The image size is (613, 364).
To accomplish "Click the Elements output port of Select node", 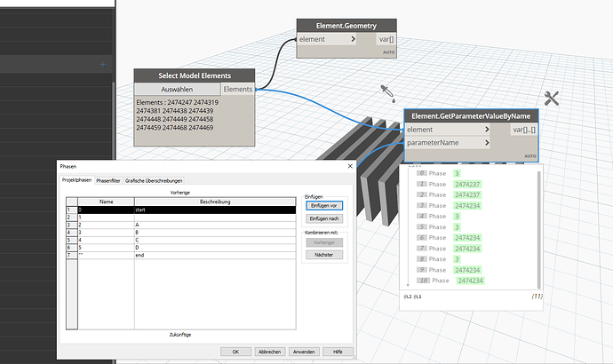I will (x=238, y=89).
